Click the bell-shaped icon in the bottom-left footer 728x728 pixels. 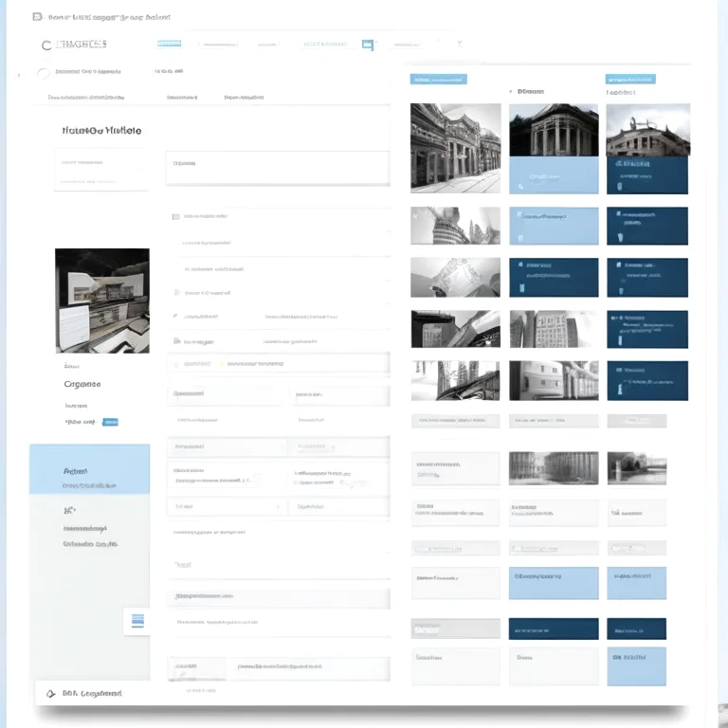(x=50, y=694)
